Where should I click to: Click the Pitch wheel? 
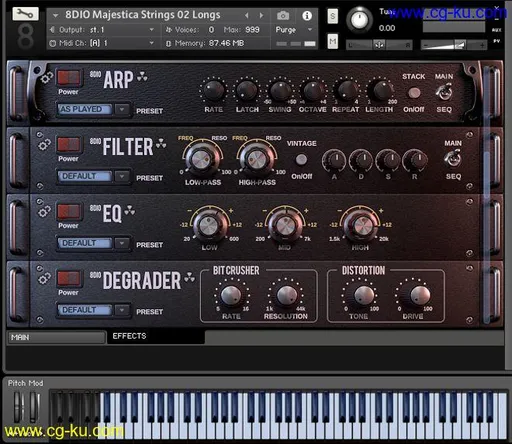click(x=17, y=407)
